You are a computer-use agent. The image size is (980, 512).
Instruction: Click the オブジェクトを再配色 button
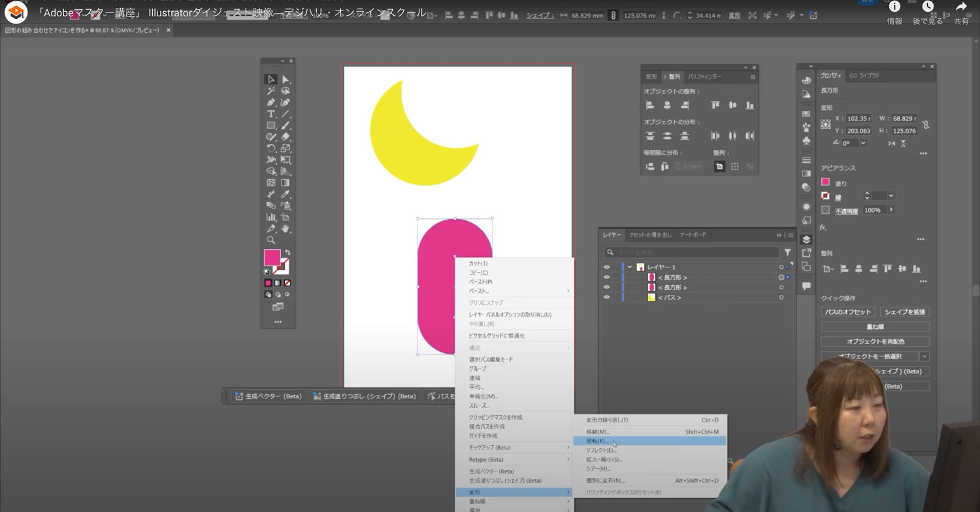[x=875, y=341]
